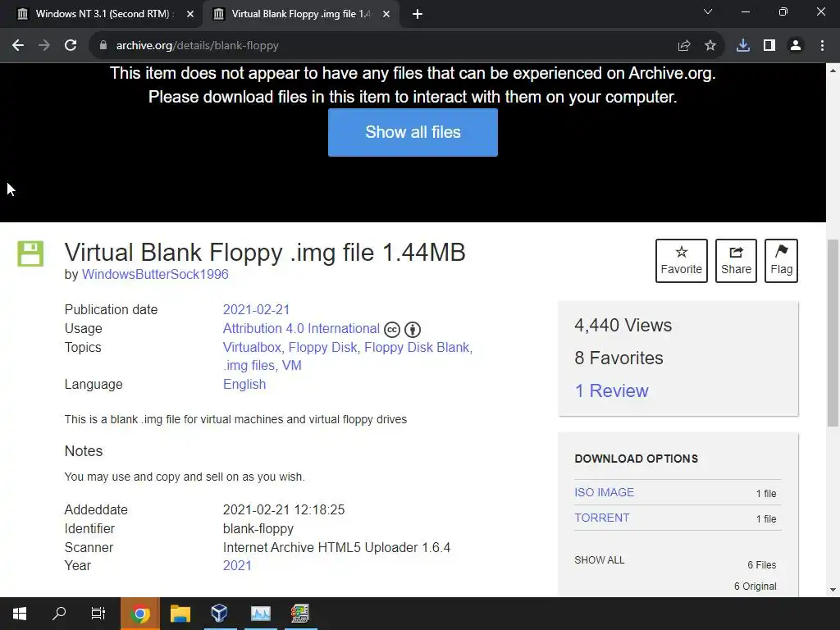The image size is (840, 630).
Task: Download ISO IMAGE option
Action: [605, 492]
